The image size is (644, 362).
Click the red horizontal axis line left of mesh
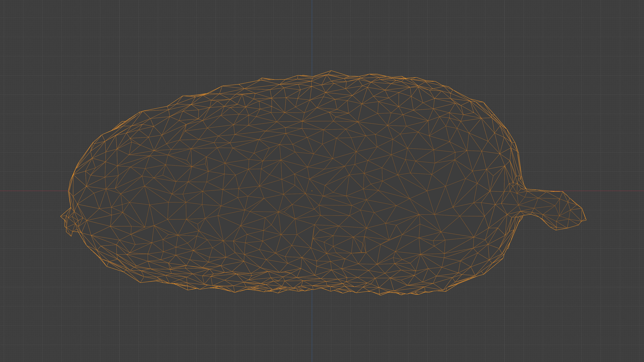click(x=33, y=191)
